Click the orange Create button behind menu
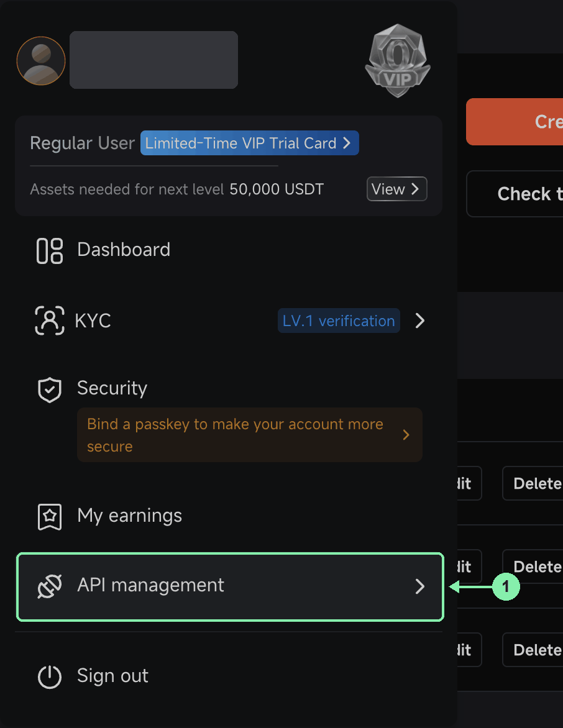The image size is (563, 728). [x=515, y=122]
